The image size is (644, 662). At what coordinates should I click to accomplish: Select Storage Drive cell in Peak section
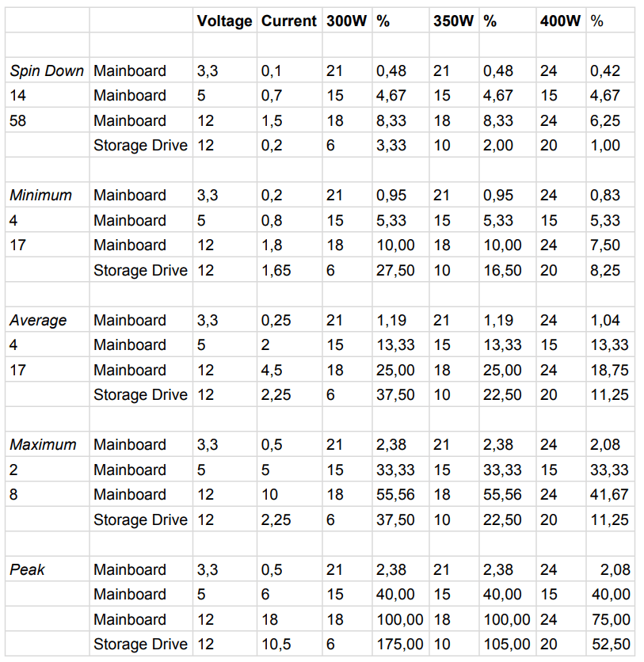141,645
